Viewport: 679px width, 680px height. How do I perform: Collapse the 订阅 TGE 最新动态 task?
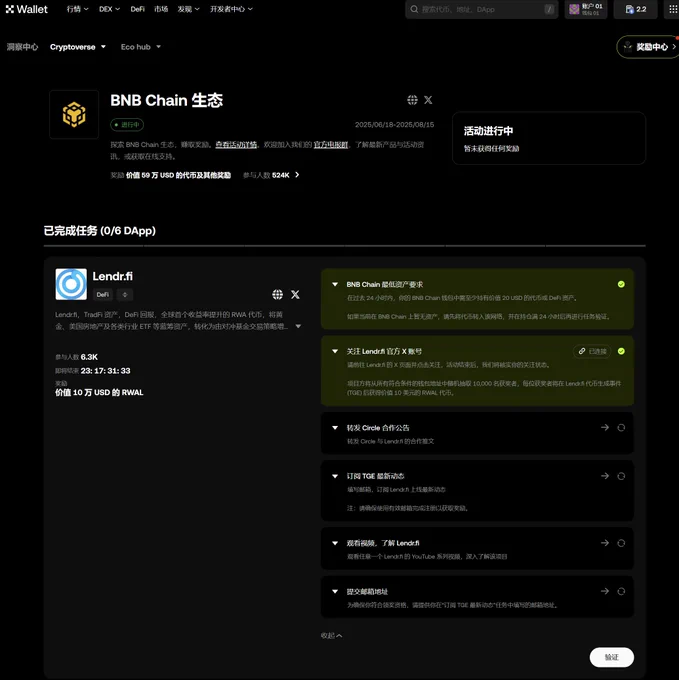tap(335, 476)
